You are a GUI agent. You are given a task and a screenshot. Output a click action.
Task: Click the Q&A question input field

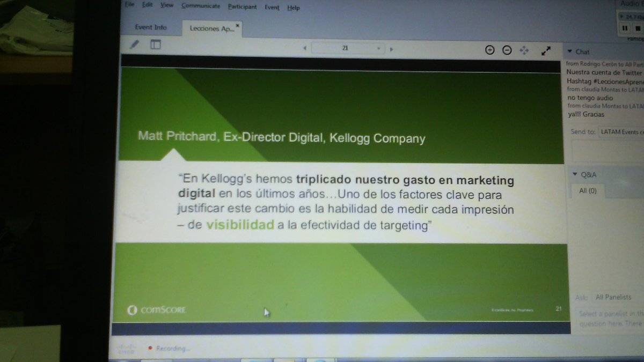[610, 319]
